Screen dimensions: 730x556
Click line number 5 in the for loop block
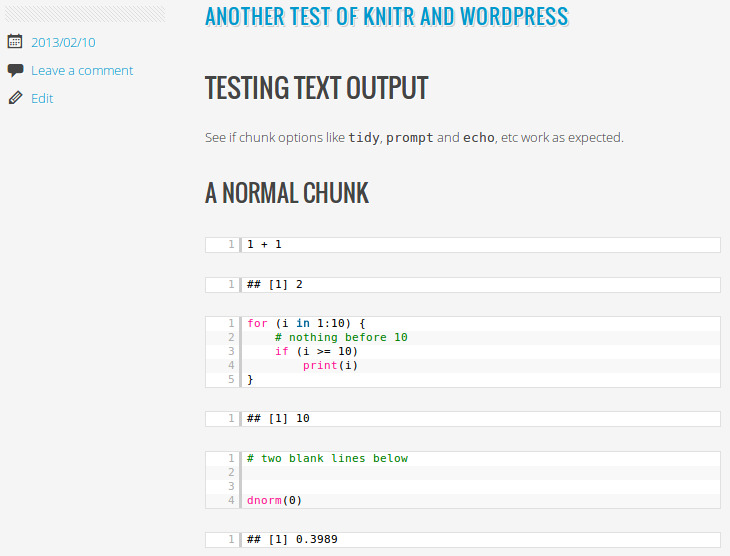point(231,380)
